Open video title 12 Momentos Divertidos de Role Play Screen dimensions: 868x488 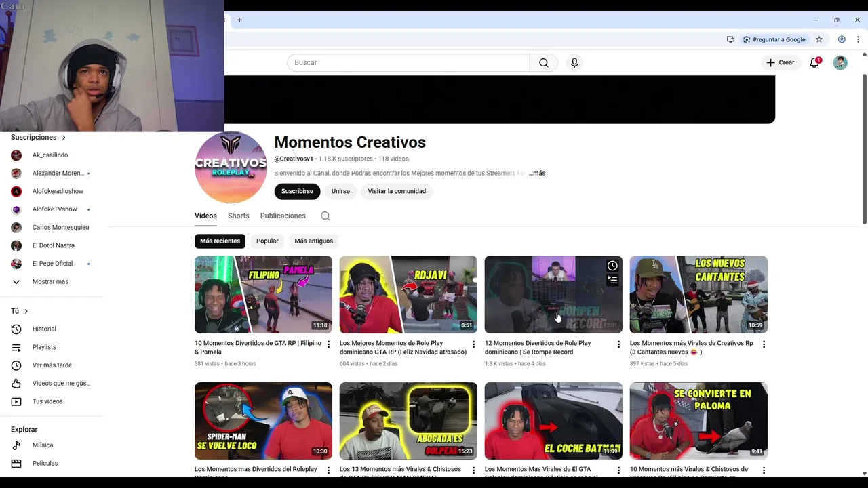tap(538, 348)
